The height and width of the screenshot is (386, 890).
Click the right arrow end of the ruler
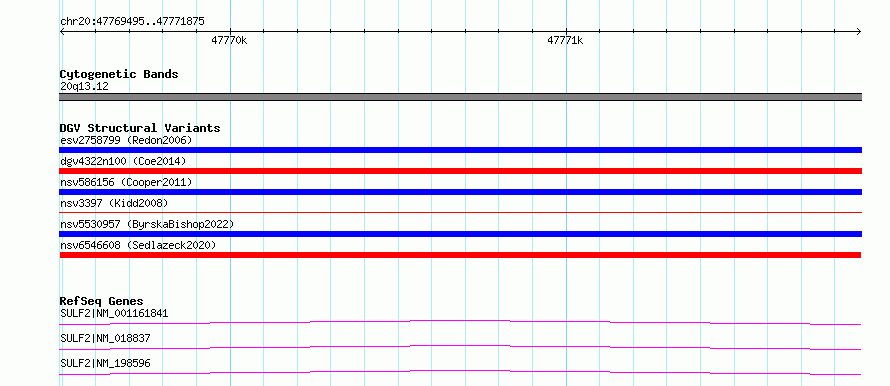tap(859, 31)
